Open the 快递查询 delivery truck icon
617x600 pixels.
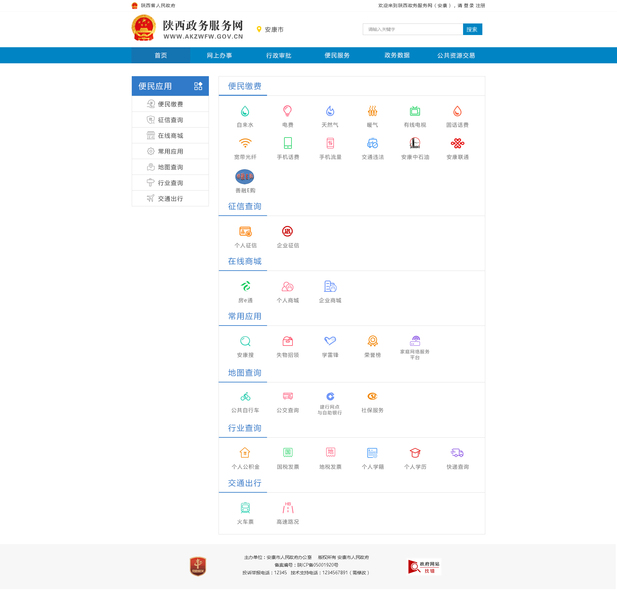(x=457, y=453)
